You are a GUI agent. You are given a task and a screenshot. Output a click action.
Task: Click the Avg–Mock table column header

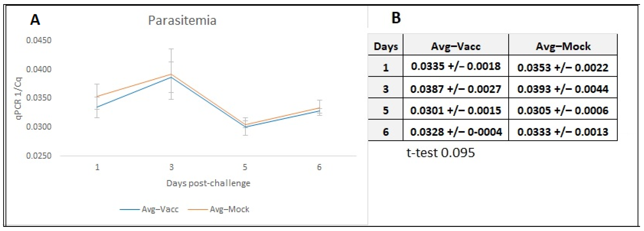coord(563,46)
